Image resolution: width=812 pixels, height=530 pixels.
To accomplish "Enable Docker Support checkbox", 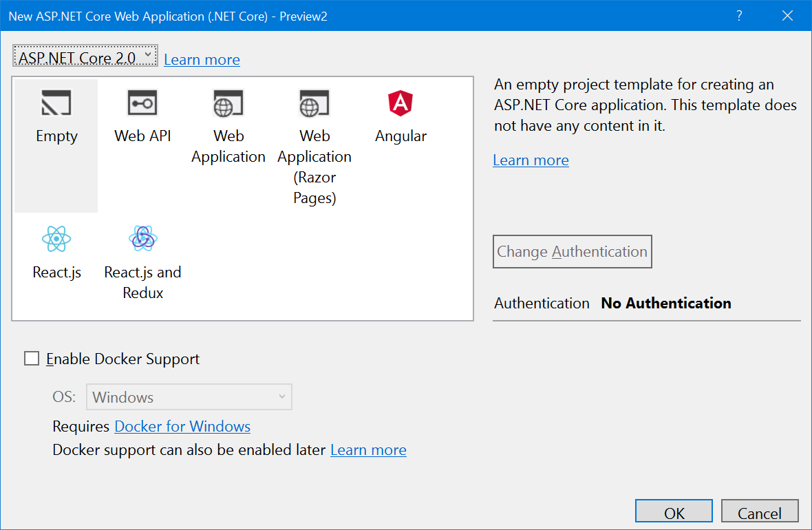I will click(32, 359).
